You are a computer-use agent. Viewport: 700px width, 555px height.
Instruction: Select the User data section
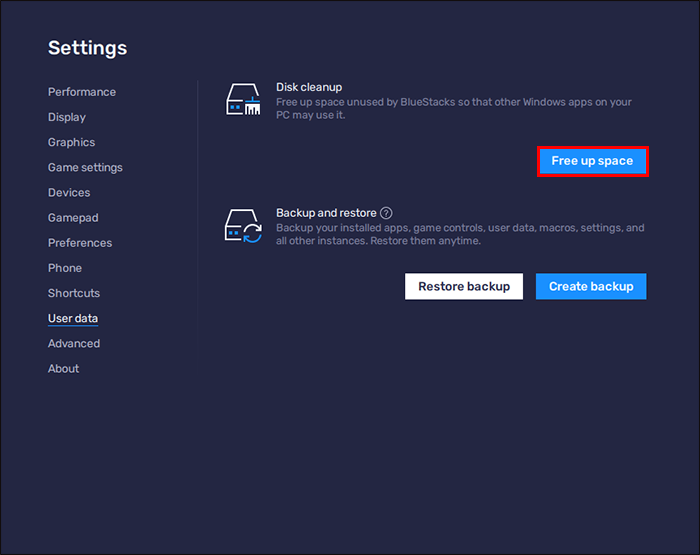(73, 318)
